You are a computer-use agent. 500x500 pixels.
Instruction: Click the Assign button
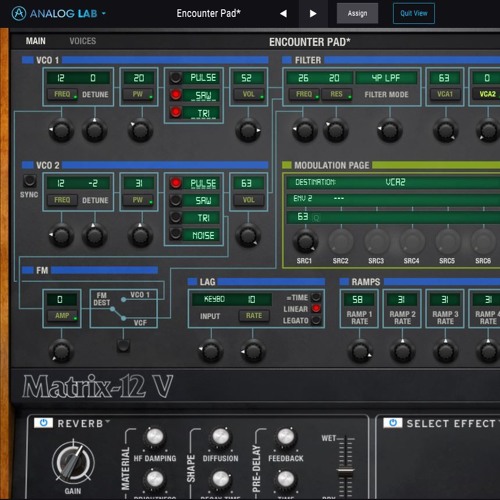pos(357,13)
